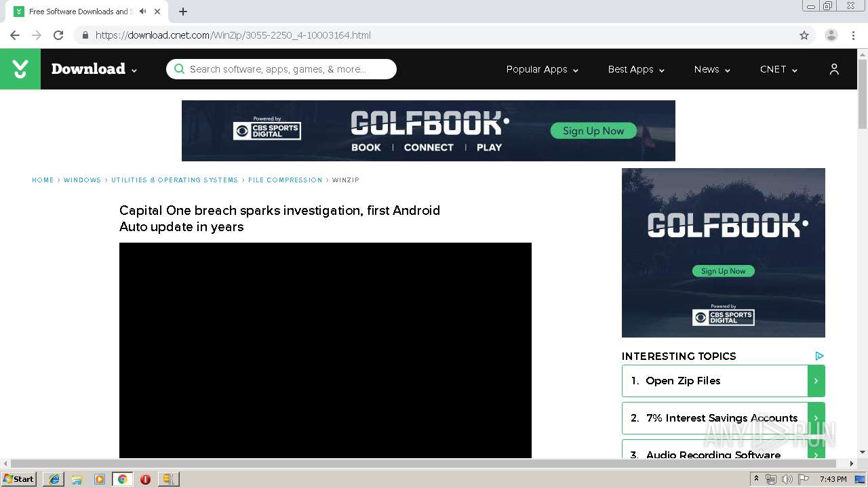Click the padlock site info icon

[x=85, y=35]
